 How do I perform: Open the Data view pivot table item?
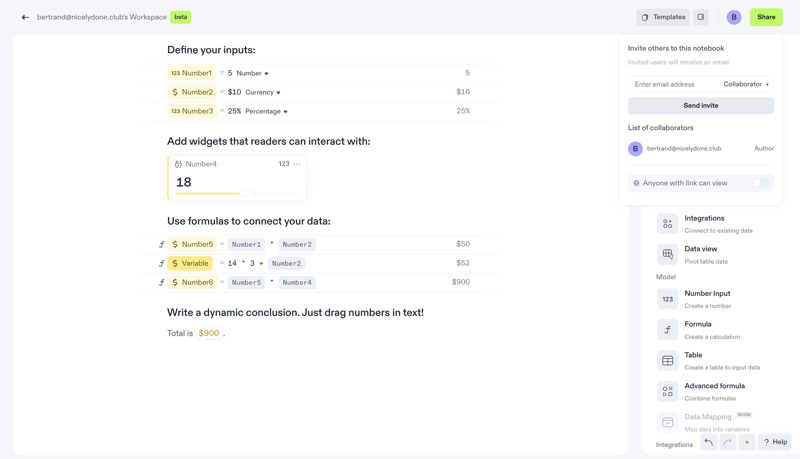point(717,254)
